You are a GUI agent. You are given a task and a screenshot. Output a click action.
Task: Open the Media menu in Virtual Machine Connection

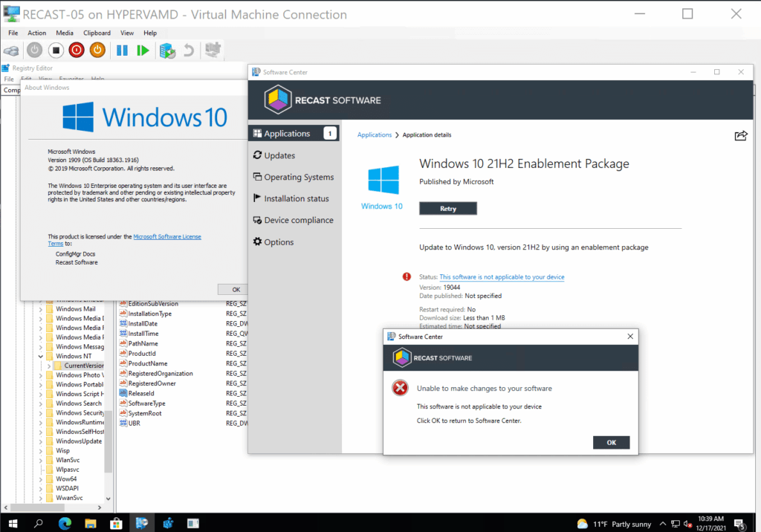click(x=64, y=33)
